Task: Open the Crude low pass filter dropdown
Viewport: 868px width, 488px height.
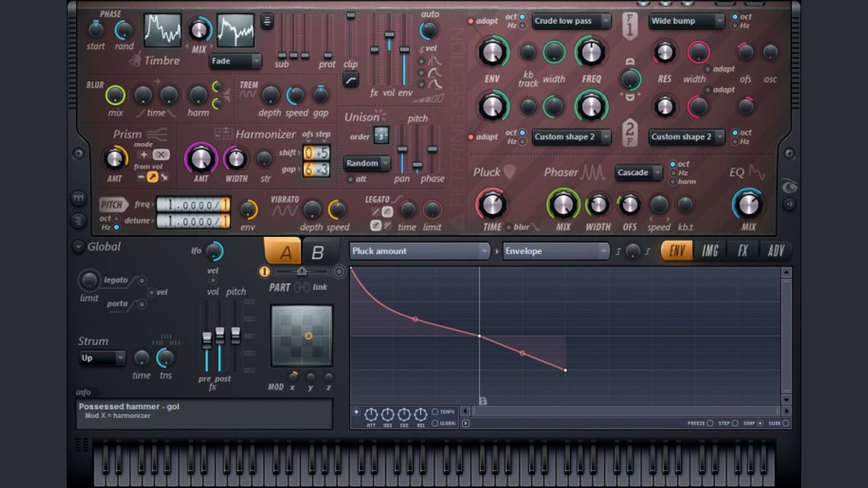Action: click(571, 21)
